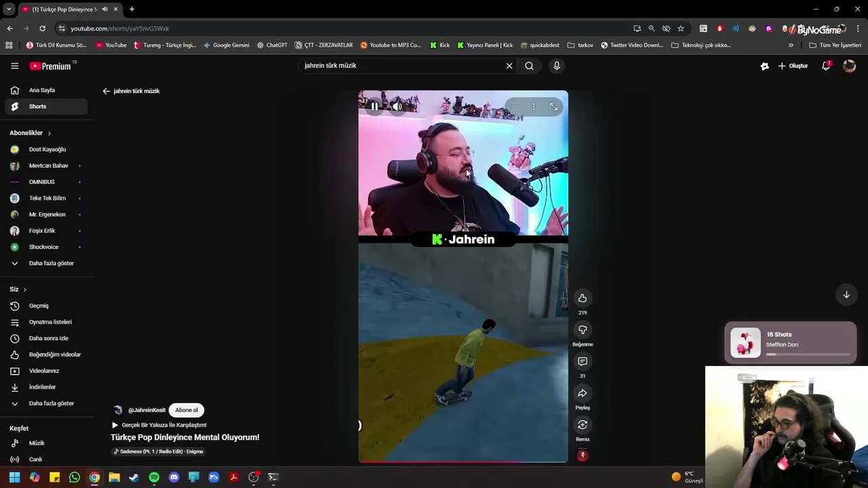Open Beğendiğim videolar liked videos
This screenshot has width=868, height=488.
tap(46, 354)
